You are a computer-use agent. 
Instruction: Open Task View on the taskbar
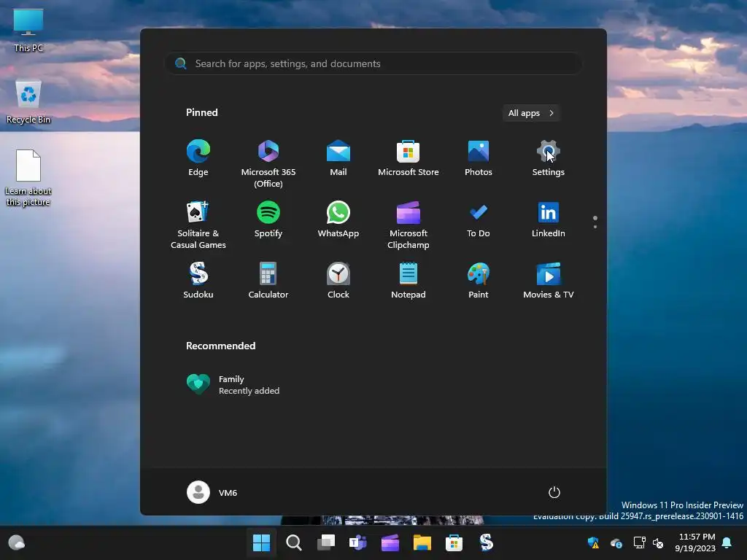pyautogui.click(x=326, y=542)
